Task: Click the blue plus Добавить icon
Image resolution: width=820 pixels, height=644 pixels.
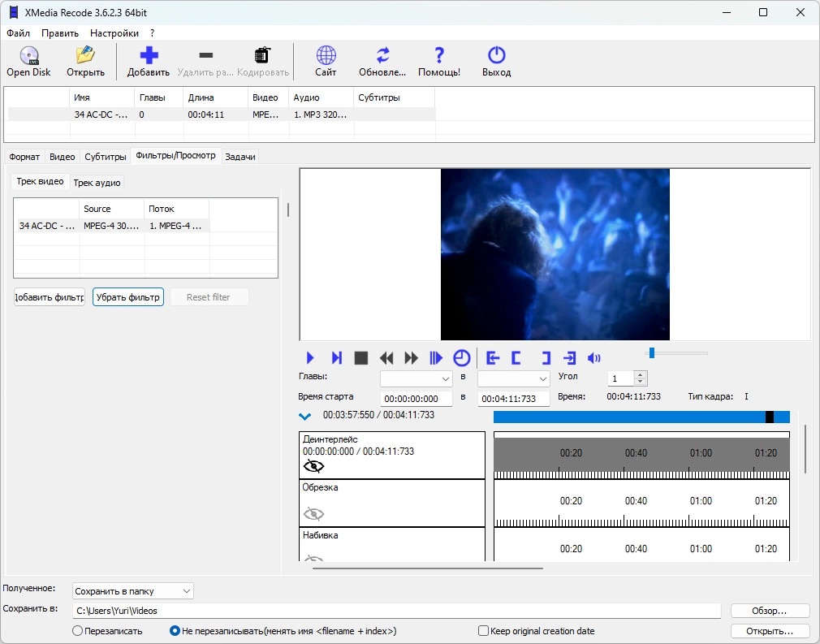Action: click(x=149, y=56)
